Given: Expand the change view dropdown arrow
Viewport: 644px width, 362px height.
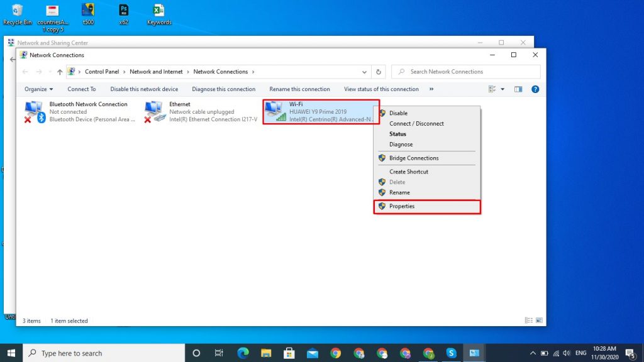Looking at the screenshot, I should pyautogui.click(x=502, y=89).
